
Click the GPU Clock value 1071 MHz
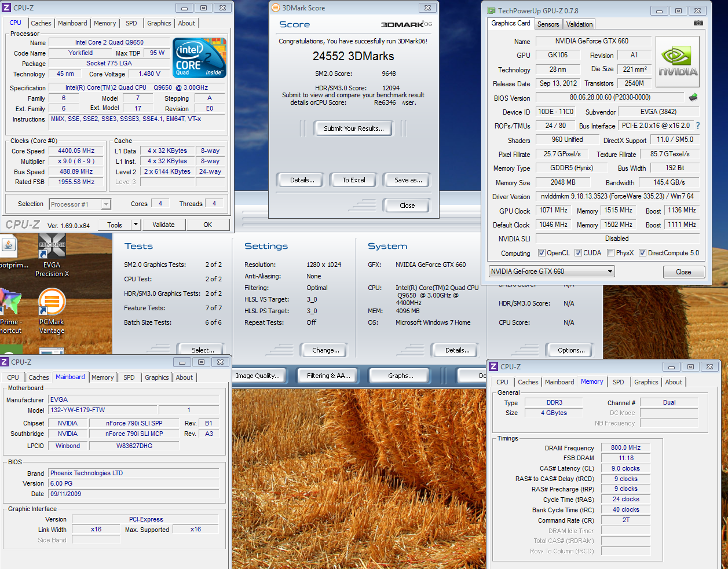[554, 210]
